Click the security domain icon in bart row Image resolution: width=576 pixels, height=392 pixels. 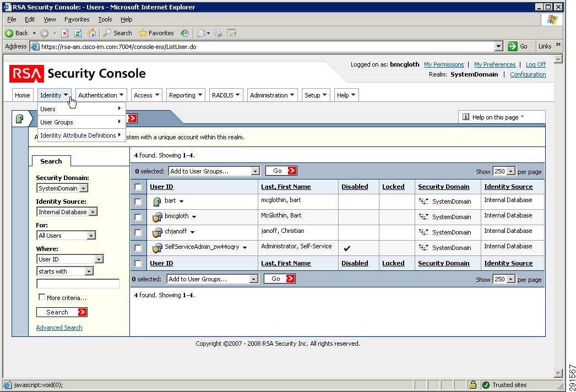click(x=423, y=202)
